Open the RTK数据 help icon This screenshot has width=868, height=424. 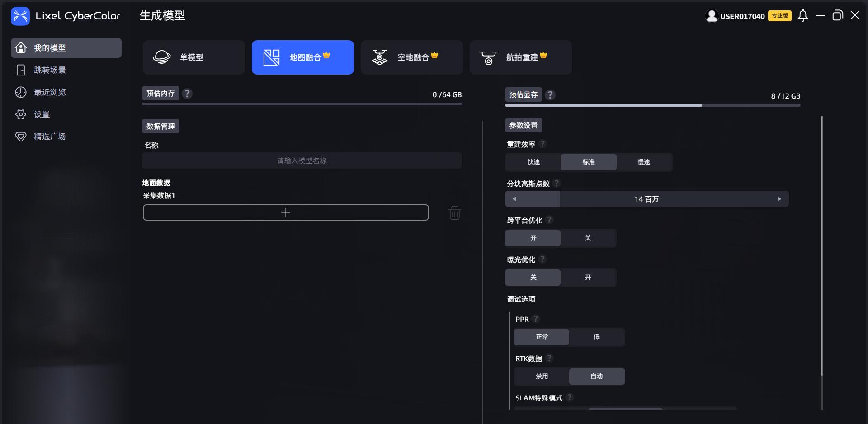(x=549, y=358)
